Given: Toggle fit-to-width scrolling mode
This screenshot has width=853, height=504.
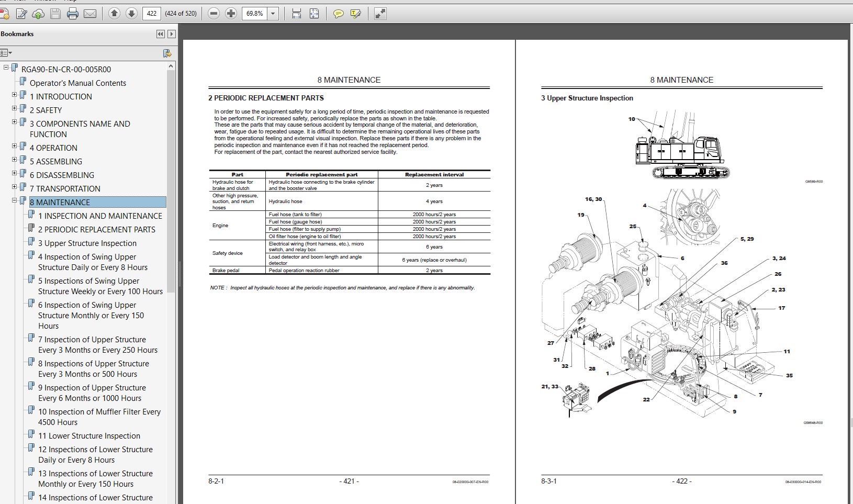Looking at the screenshot, I should (297, 14).
